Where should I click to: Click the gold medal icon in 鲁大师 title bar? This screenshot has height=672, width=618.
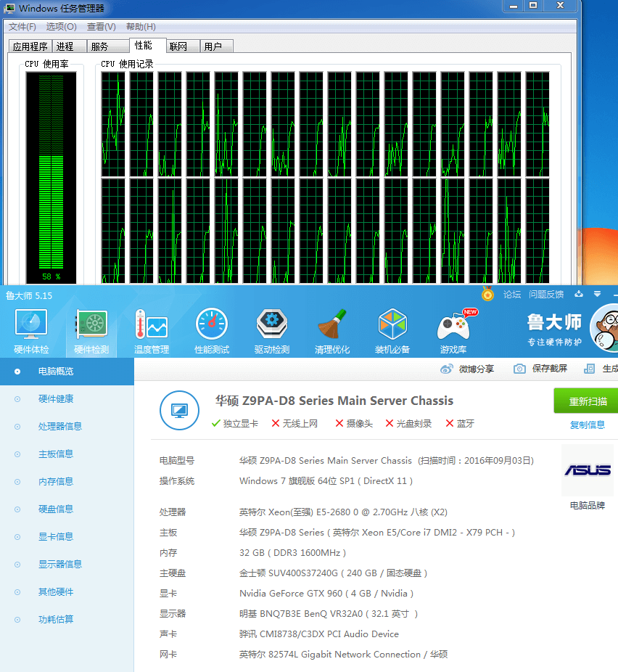[487, 294]
